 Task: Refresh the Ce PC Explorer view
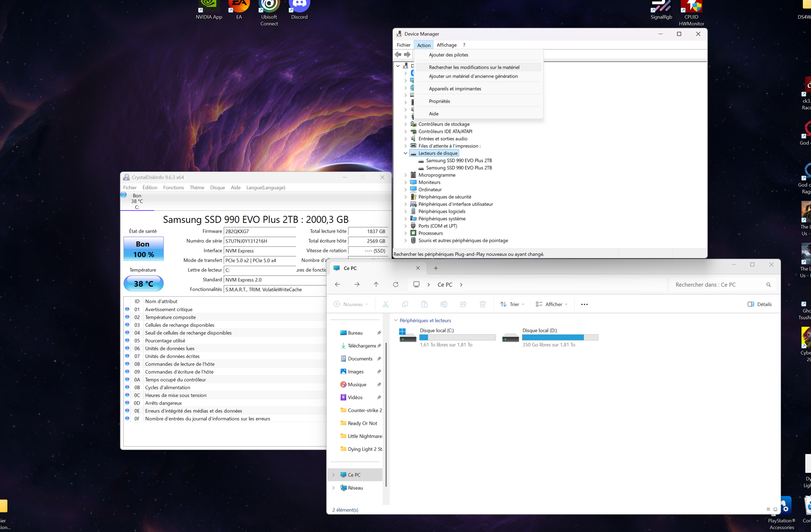coord(396,284)
